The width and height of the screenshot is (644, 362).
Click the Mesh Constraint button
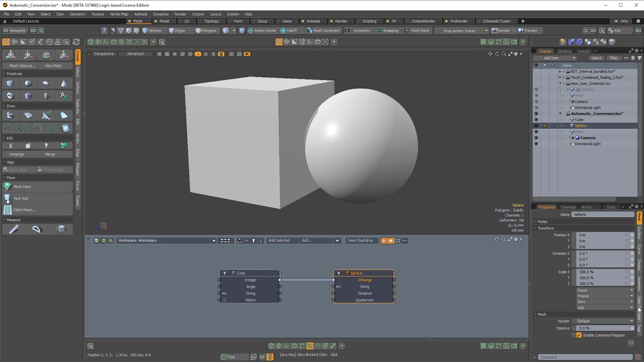(x=323, y=30)
